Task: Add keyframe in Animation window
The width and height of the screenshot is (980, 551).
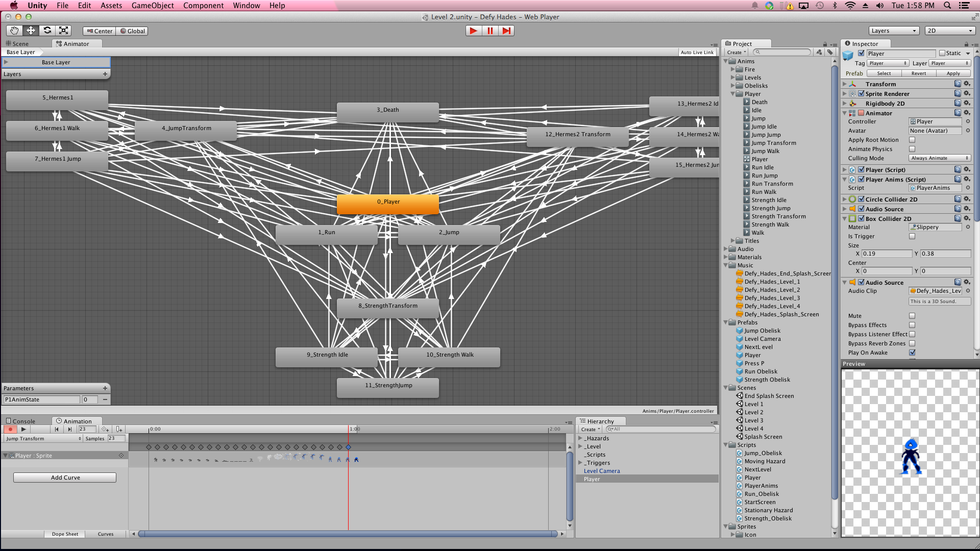Action: click(x=105, y=430)
